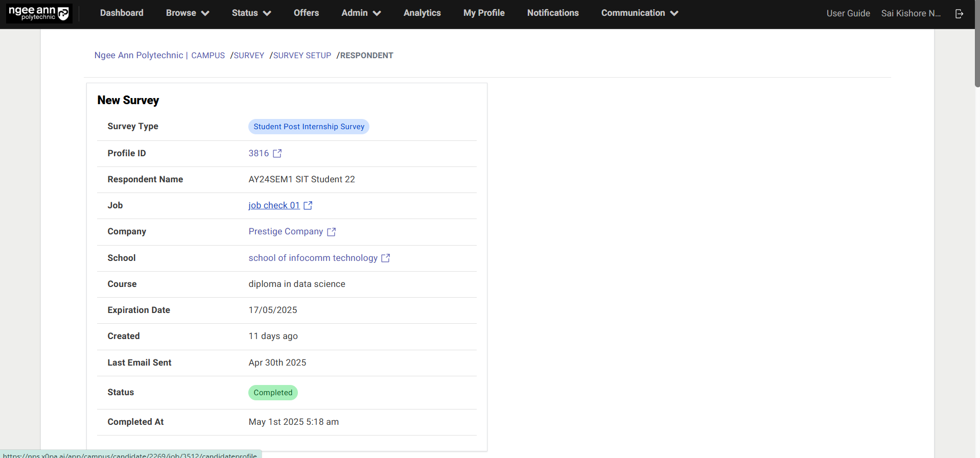Expand the Browse dropdown menu
Image resolution: width=980 pixels, height=458 pixels.
tap(187, 13)
